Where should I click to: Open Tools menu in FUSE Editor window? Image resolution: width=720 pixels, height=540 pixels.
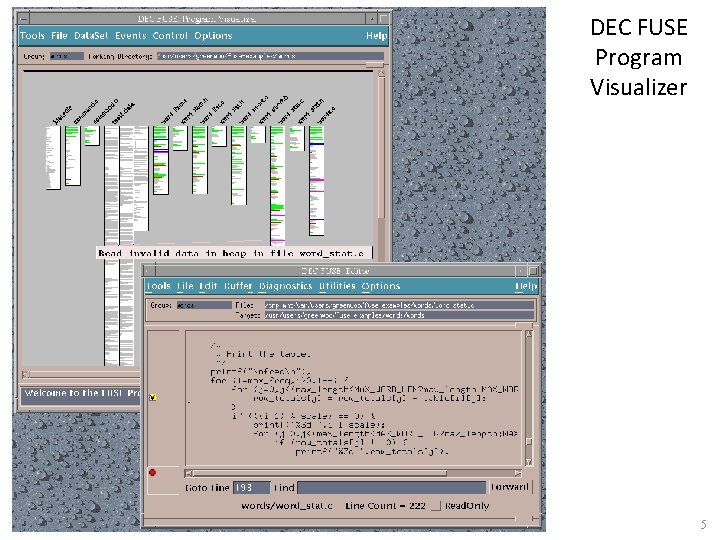[x=158, y=286]
